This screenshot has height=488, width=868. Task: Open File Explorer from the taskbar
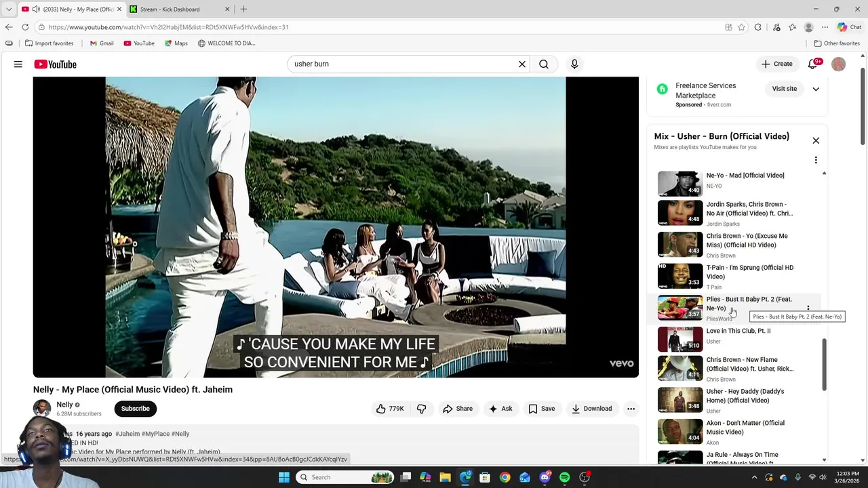tap(445, 477)
